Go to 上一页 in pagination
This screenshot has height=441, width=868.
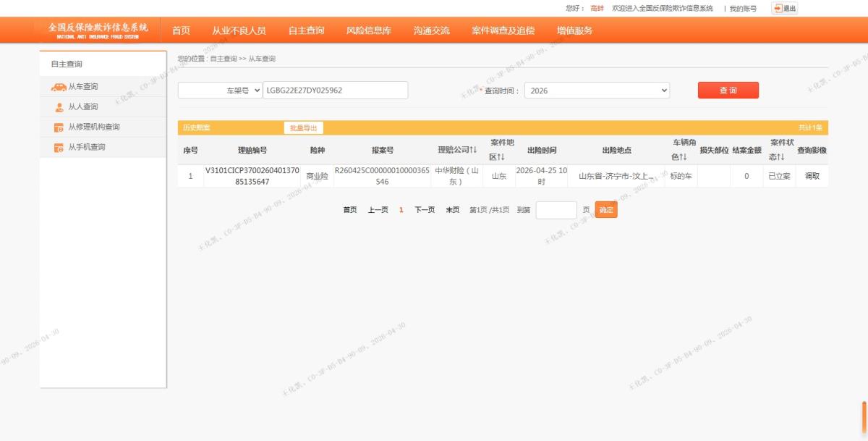(x=378, y=210)
